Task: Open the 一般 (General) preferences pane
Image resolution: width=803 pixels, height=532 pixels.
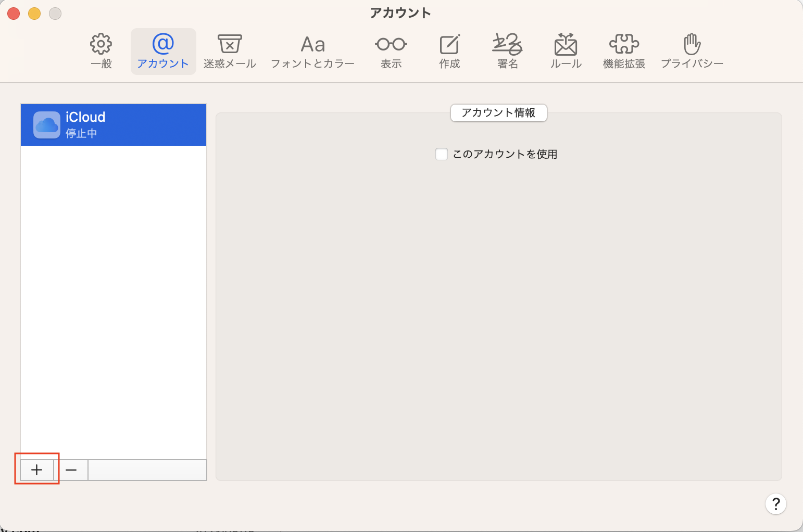Action: (101, 51)
